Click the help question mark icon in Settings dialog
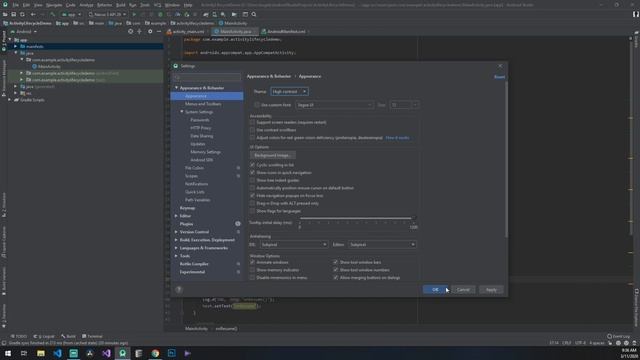640x360 pixels. (178, 289)
